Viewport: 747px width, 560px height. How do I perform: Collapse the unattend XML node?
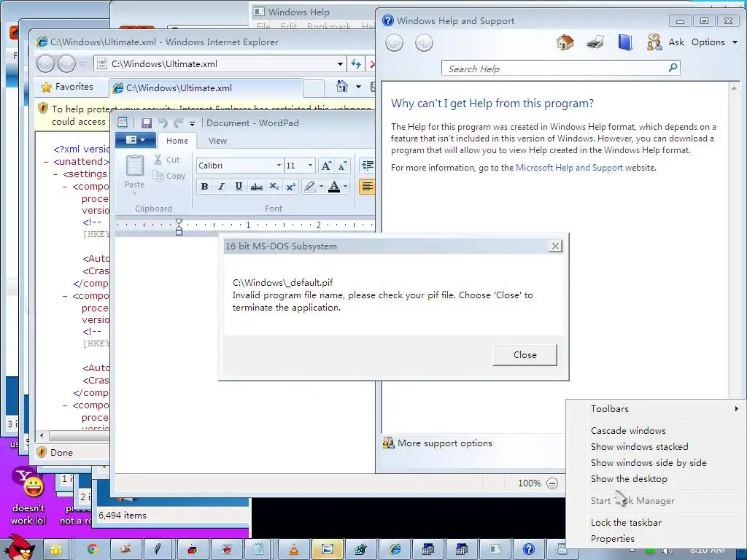tap(46, 162)
